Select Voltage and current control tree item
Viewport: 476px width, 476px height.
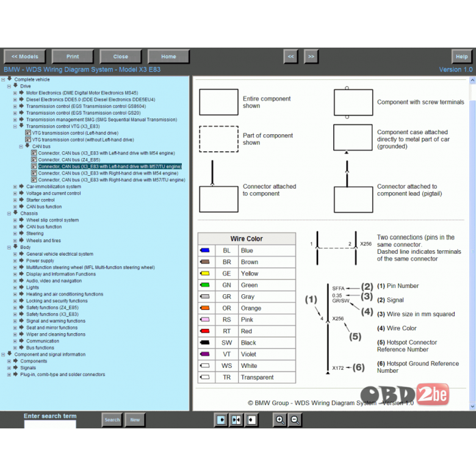(x=54, y=193)
